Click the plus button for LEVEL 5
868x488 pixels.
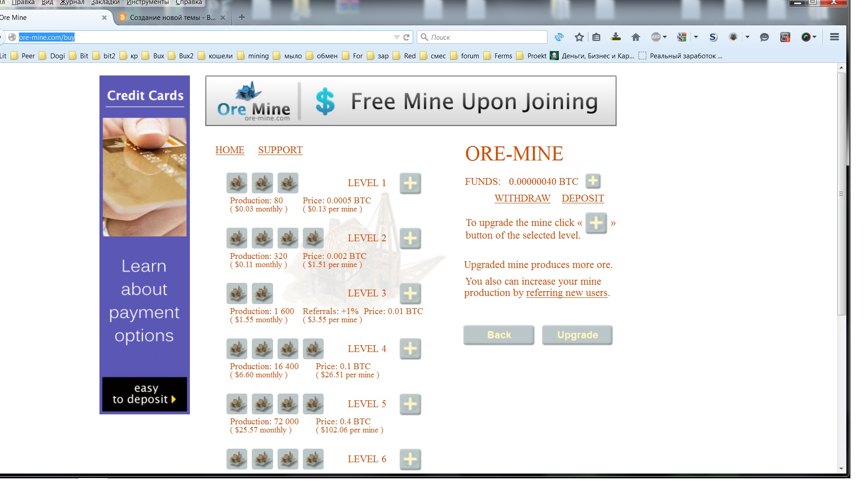410,404
